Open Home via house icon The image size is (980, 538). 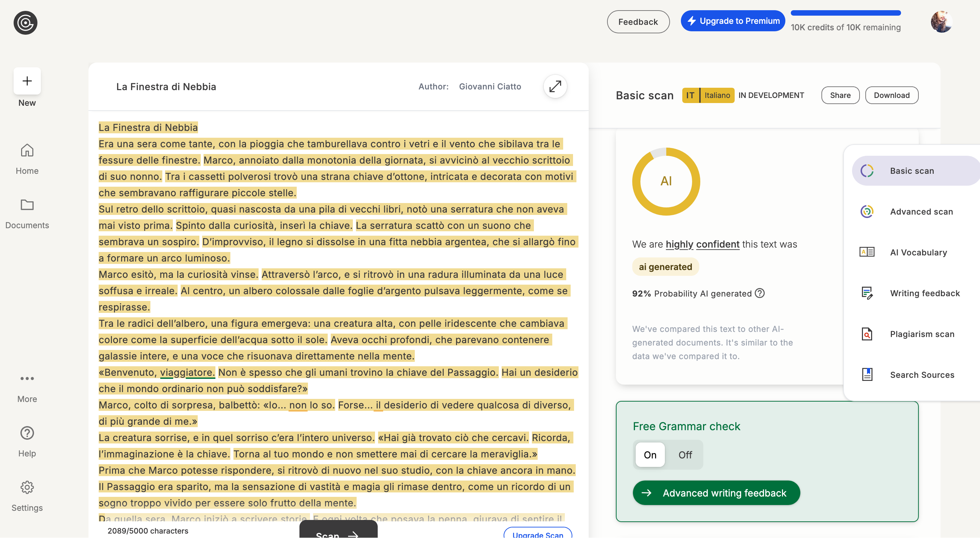[x=27, y=151]
